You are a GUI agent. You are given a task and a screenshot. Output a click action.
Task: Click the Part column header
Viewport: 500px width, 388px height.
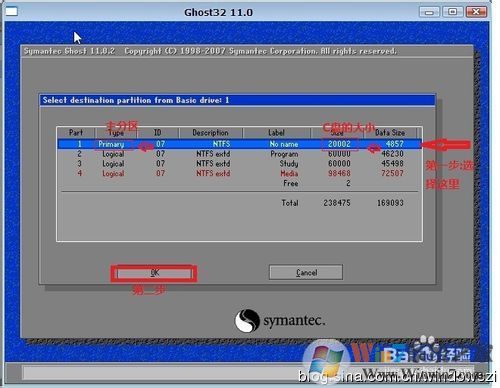(76, 133)
